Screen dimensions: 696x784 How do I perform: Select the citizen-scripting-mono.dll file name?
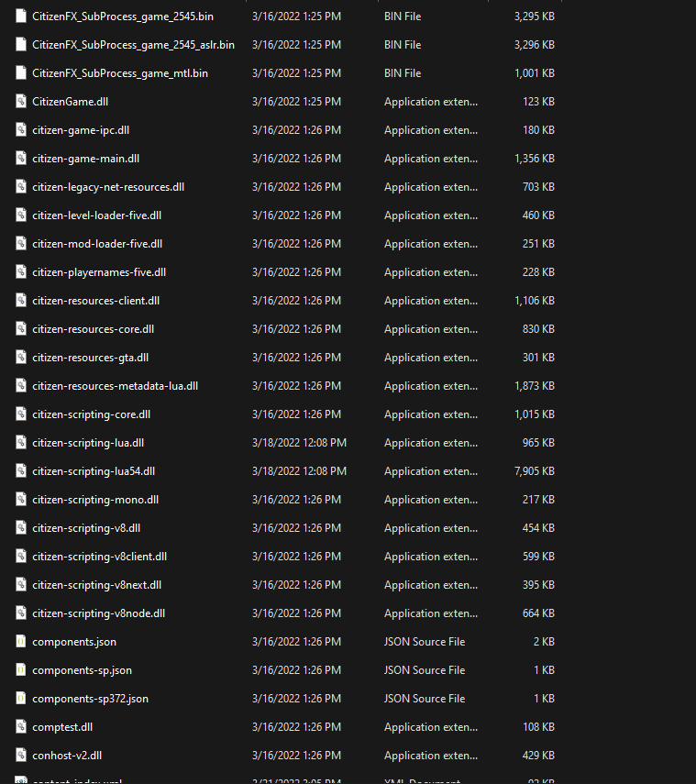pos(95,500)
